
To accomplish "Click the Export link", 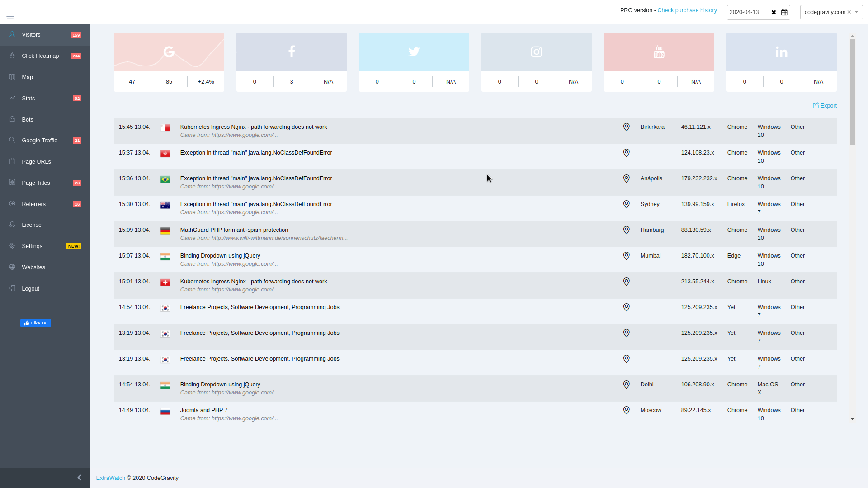I will click(x=825, y=106).
